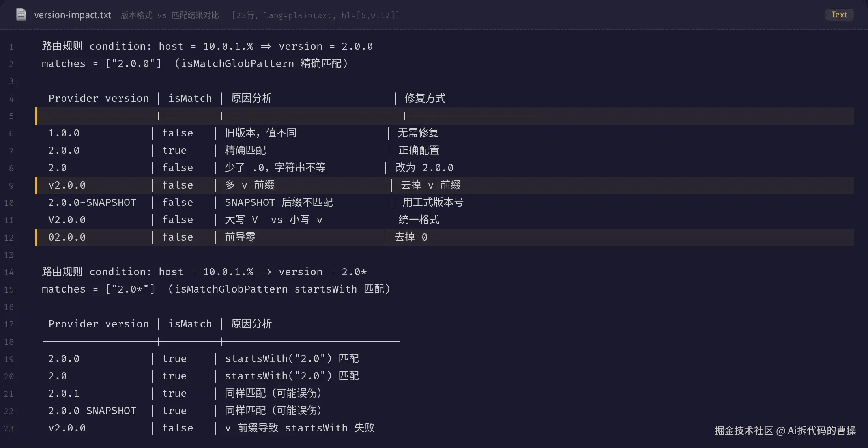Image resolution: width=868 pixels, height=448 pixels.
Task: Click the 02.0.0 version text on line 12
Action: click(x=67, y=237)
